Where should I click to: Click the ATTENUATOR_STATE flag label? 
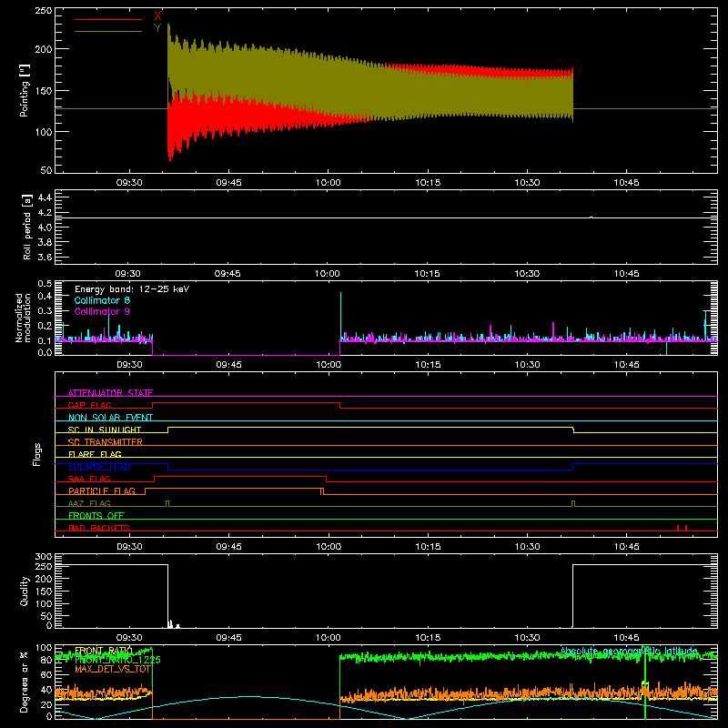pyautogui.click(x=110, y=393)
